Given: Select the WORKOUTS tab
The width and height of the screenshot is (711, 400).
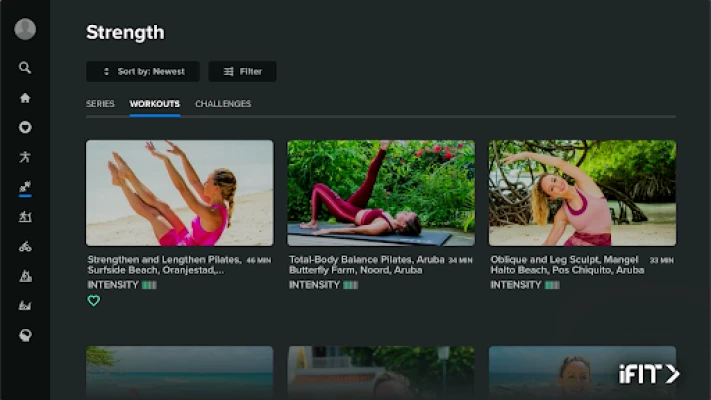Looking at the screenshot, I should tap(155, 104).
